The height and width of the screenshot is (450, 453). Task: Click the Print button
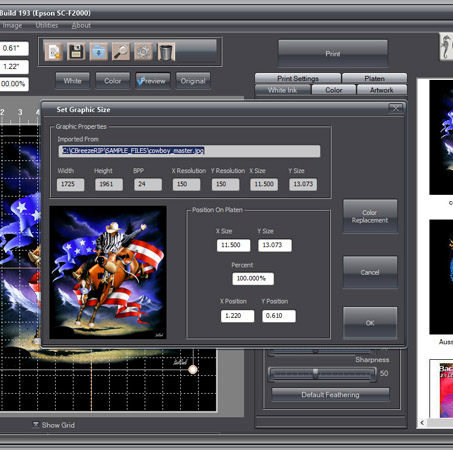pos(333,54)
